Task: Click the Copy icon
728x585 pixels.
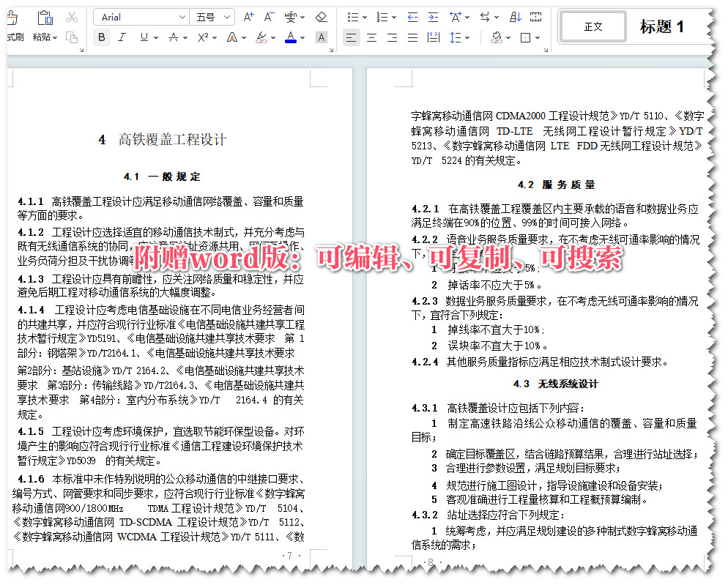Action: coord(73,38)
